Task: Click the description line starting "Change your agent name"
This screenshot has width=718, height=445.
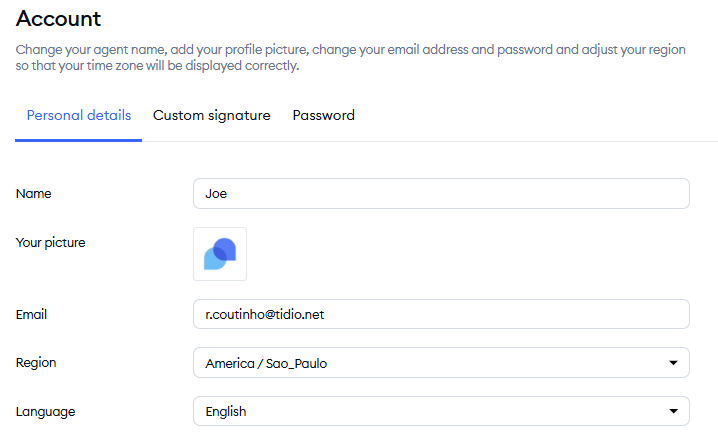Action: 350,49
